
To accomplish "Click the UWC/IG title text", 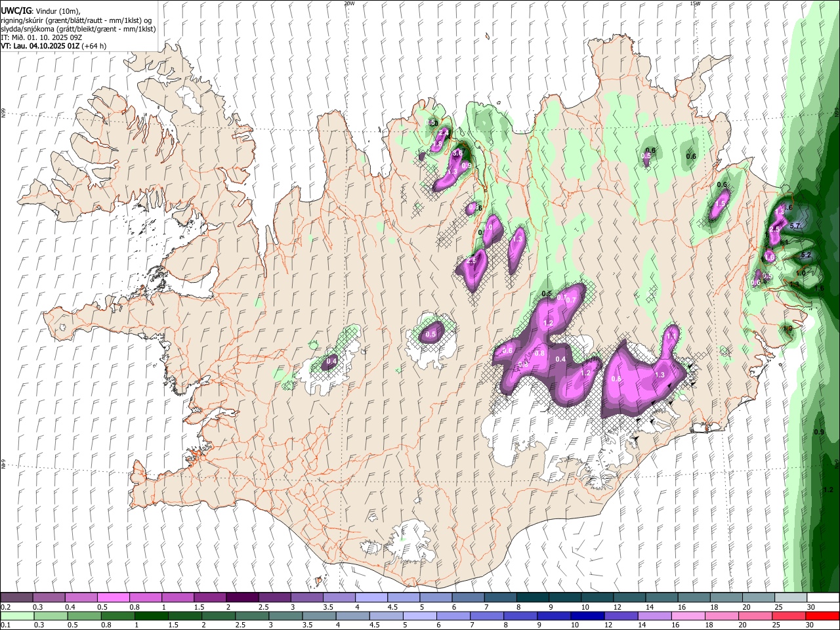I will tap(16, 10).
